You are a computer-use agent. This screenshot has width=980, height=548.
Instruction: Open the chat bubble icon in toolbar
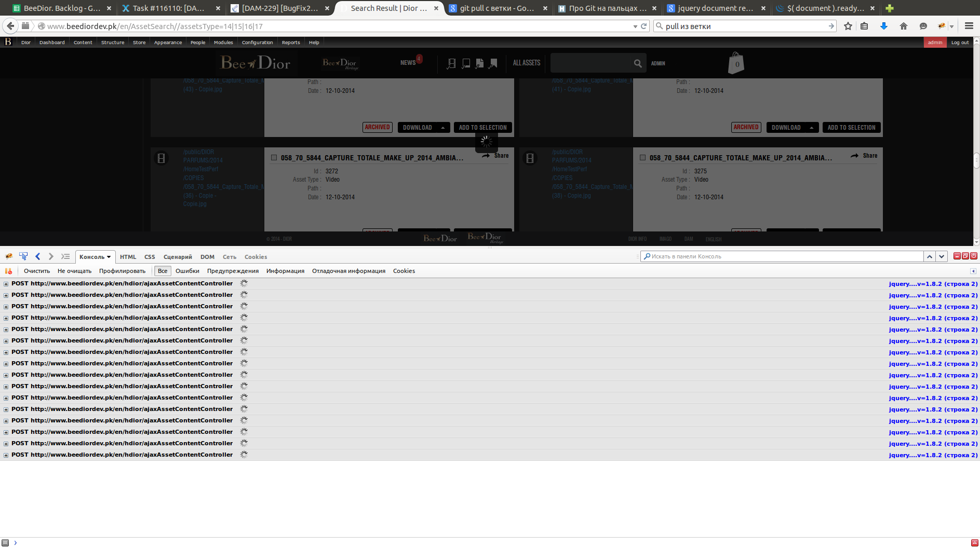pos(923,26)
